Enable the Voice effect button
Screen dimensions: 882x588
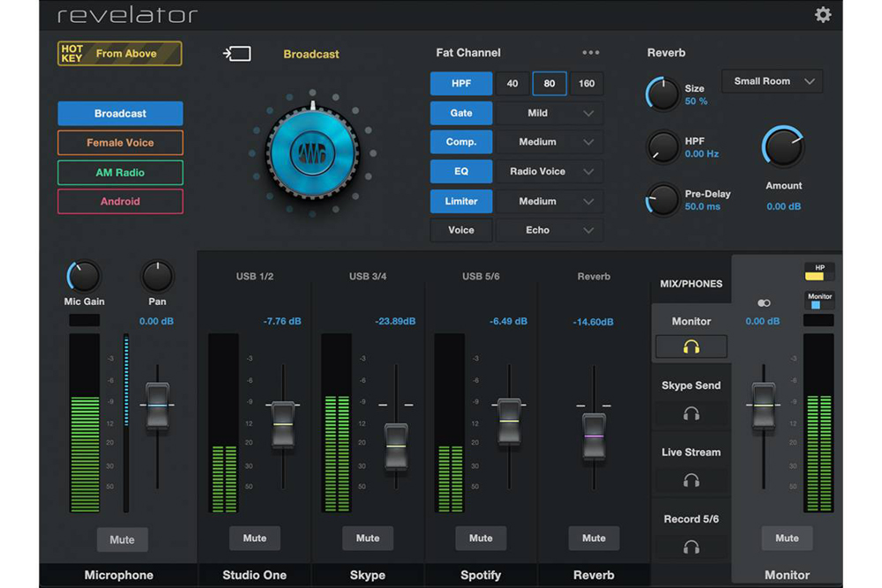coord(460,230)
